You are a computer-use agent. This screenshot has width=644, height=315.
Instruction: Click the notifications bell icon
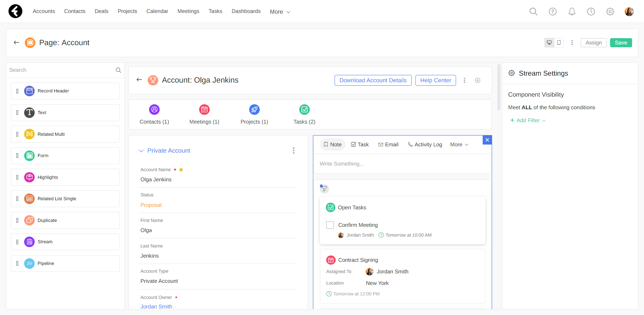point(572,12)
